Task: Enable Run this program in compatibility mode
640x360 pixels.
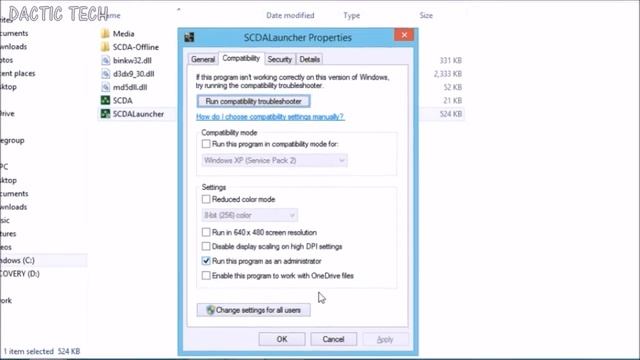Action: 206,144
